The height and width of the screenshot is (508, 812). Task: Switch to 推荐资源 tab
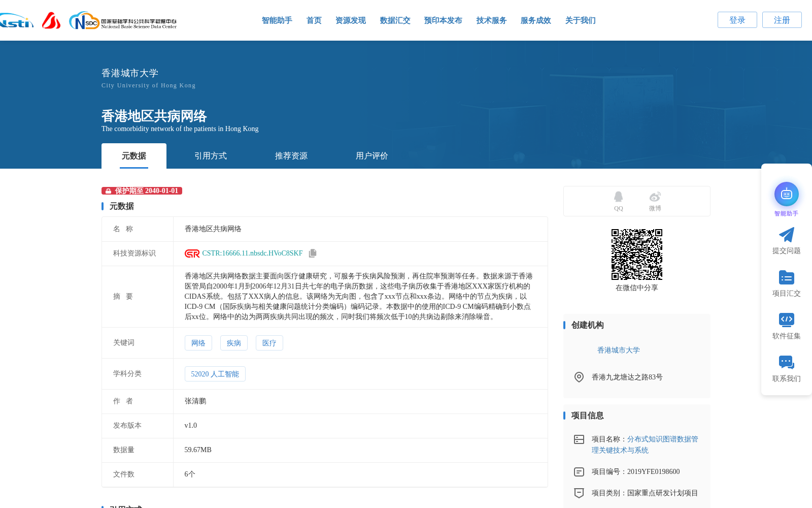point(291,156)
